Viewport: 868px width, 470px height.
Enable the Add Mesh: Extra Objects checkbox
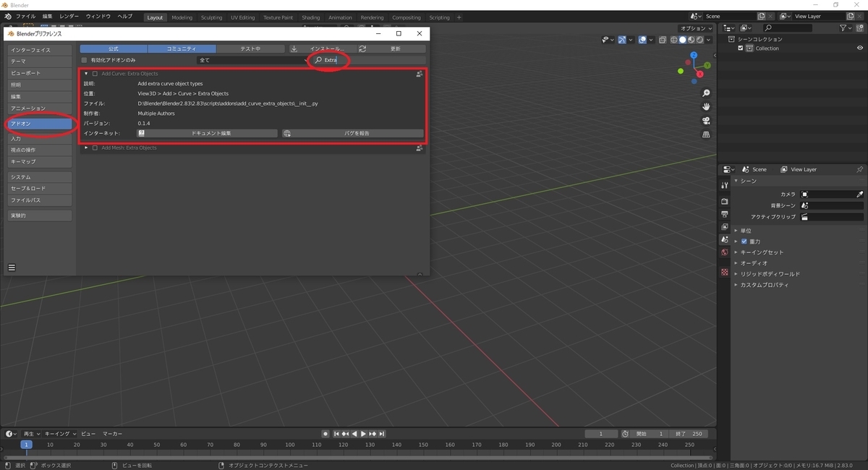coord(95,148)
